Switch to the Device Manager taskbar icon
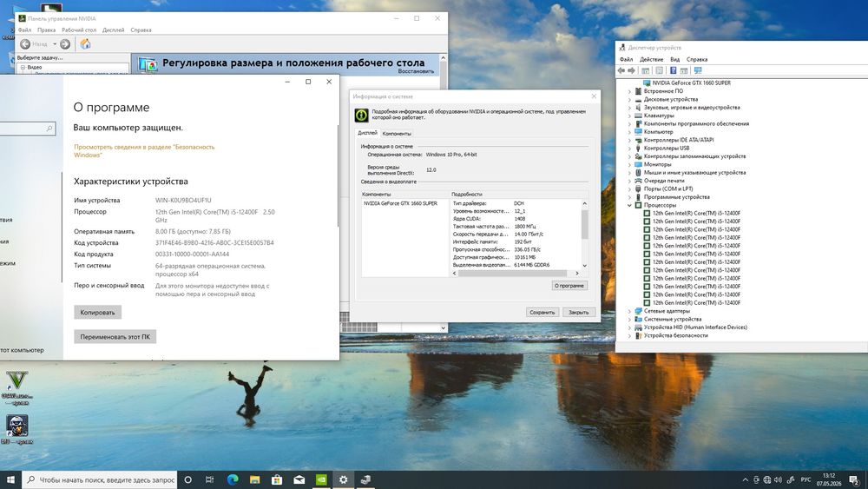The image size is (868, 489). pyautogui.click(x=365, y=479)
